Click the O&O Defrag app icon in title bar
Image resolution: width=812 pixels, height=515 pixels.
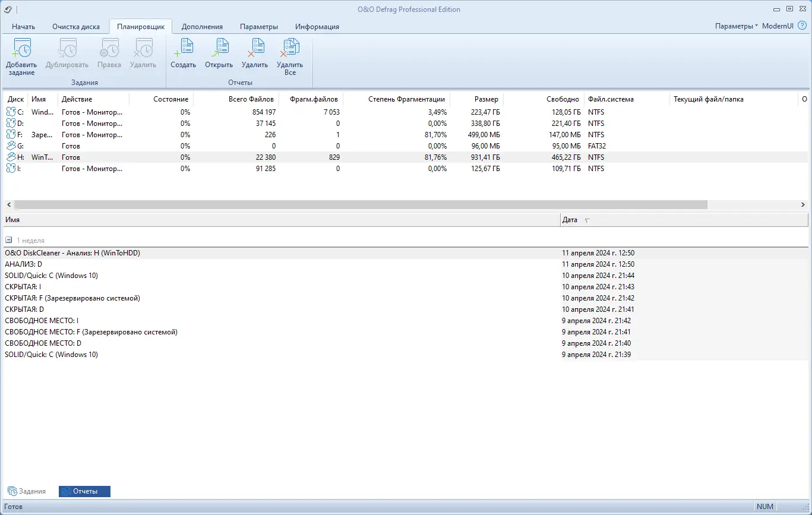[x=8, y=10]
